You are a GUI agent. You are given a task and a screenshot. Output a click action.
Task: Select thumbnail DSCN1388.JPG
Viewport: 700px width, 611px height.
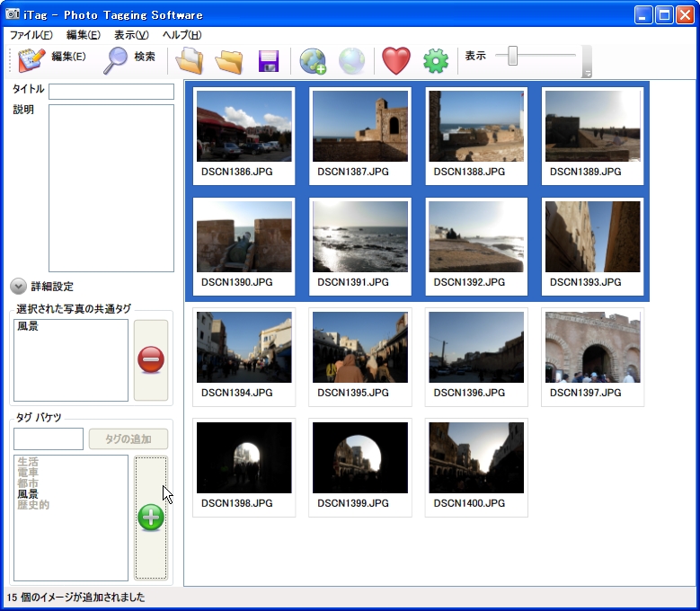tap(476, 136)
